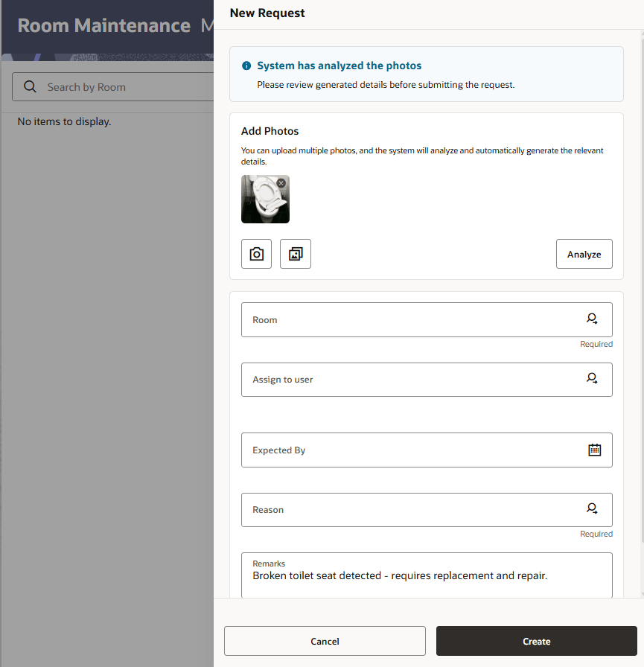The width and height of the screenshot is (644, 667).
Task: Focus the Reason input field
Action: pos(427,510)
